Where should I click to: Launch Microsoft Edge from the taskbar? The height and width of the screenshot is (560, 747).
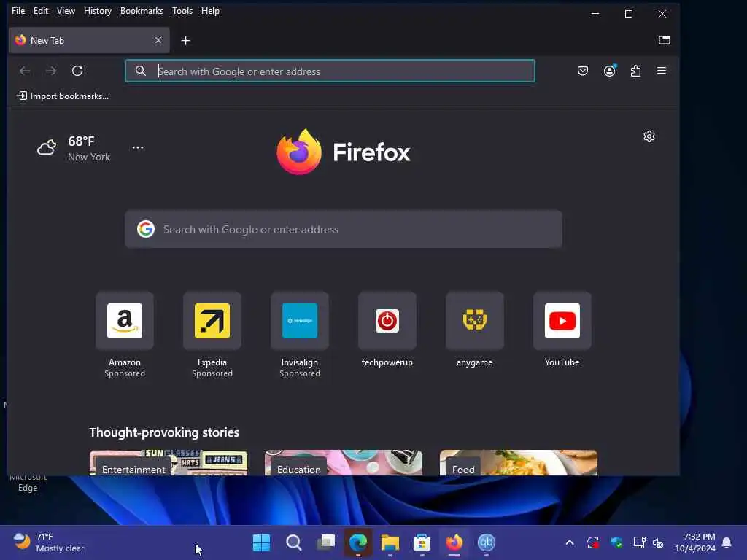point(358,542)
